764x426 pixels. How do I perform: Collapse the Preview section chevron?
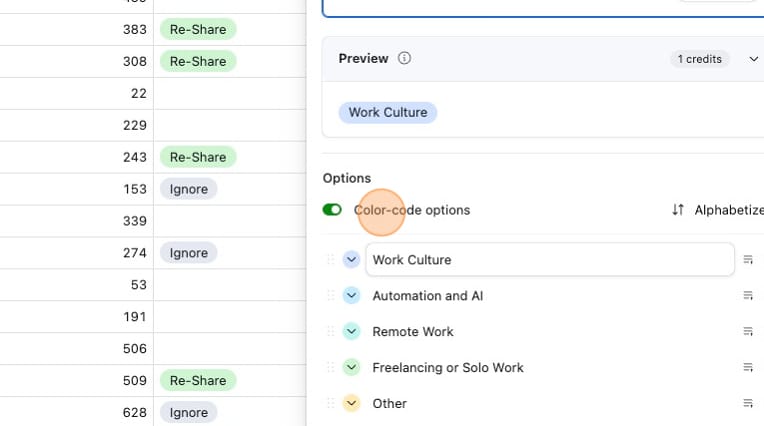point(754,59)
